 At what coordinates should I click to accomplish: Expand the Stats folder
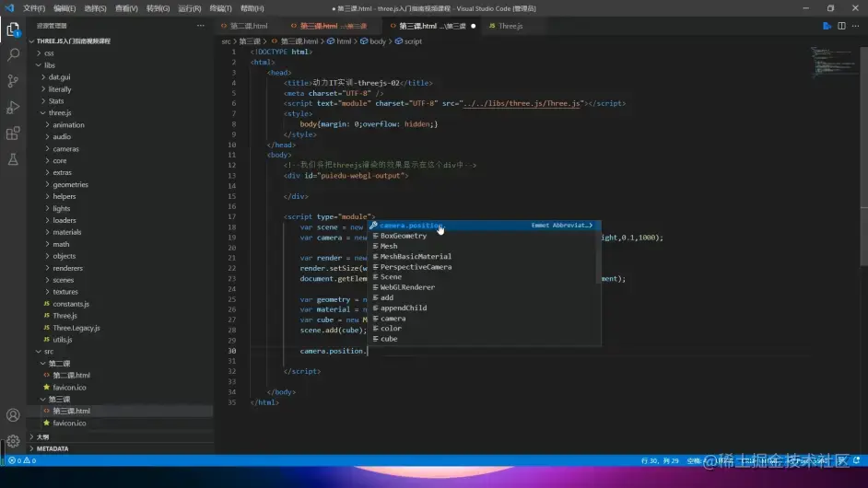pos(56,100)
